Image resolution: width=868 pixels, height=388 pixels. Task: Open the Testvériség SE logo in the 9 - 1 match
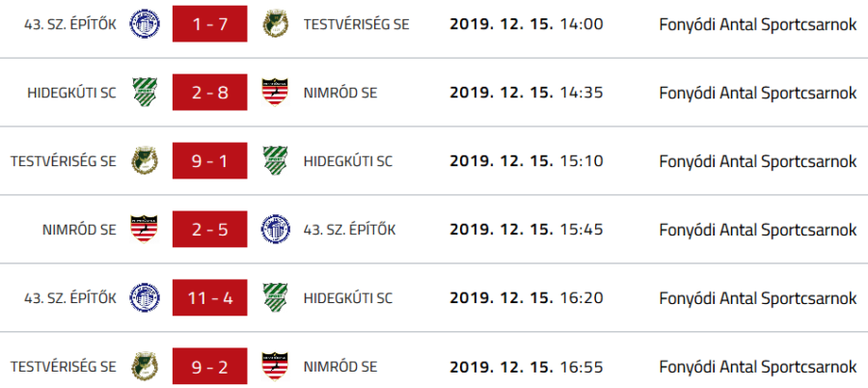point(145,161)
